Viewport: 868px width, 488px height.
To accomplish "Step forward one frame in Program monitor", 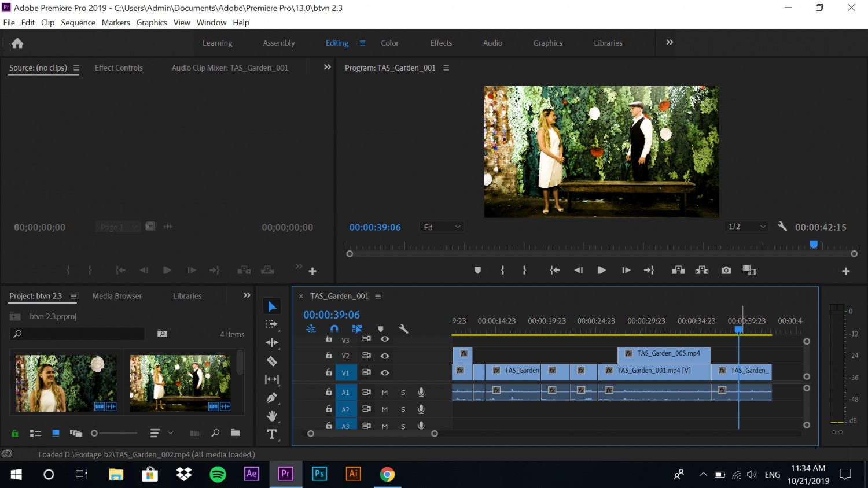I will click(626, 270).
